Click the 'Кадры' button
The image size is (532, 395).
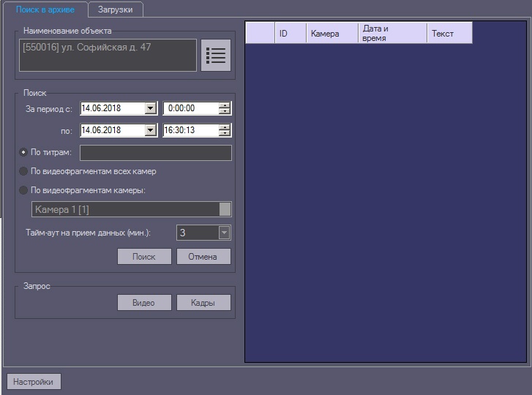[203, 303]
